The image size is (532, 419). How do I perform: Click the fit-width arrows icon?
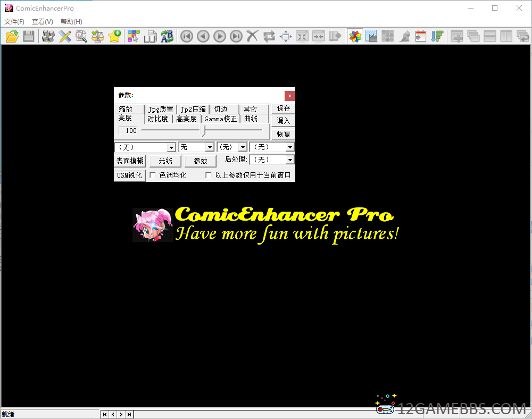319,36
